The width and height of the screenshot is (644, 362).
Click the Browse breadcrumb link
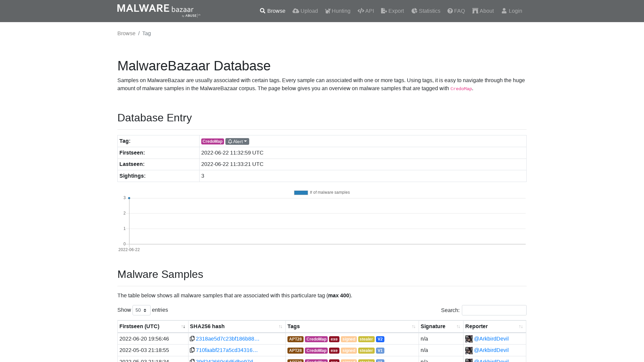point(126,33)
